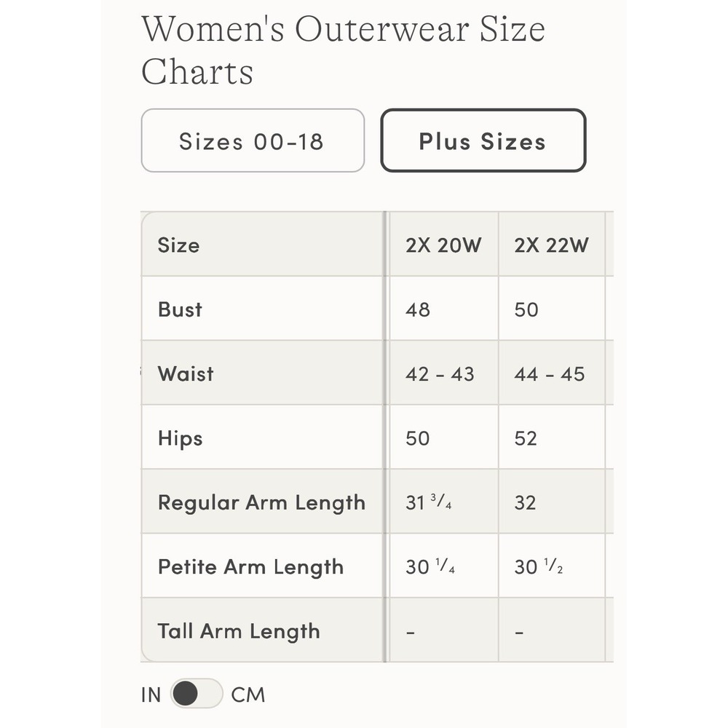728x728 pixels.
Task: Select the Plus Sizes tab
Action: click(x=483, y=141)
